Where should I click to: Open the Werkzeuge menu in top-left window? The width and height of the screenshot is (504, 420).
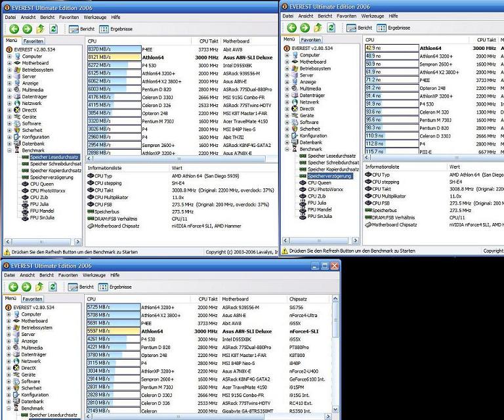(94, 17)
